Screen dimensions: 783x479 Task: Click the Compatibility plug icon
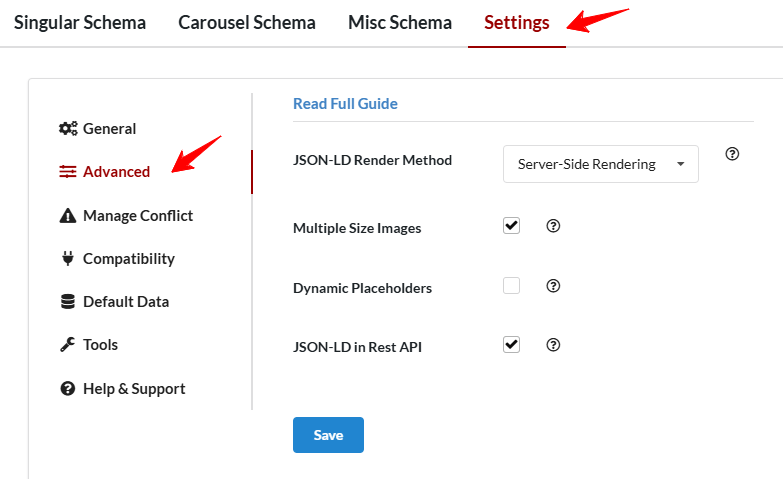coord(68,259)
